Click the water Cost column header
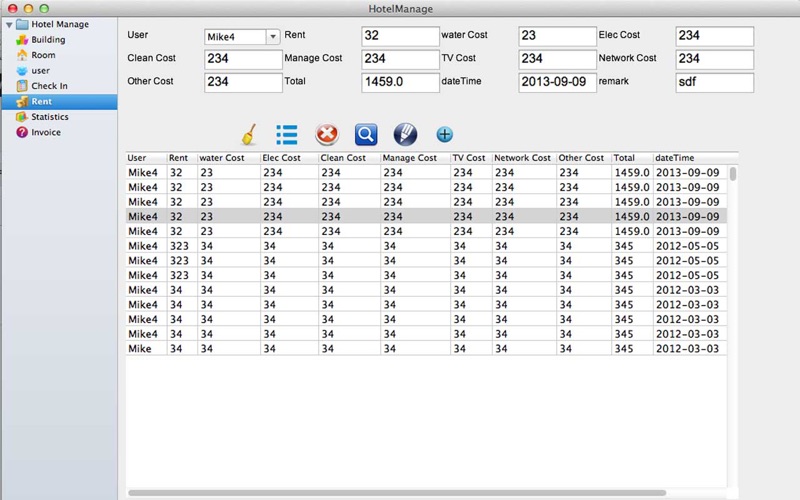The width and height of the screenshot is (800, 500). point(229,158)
